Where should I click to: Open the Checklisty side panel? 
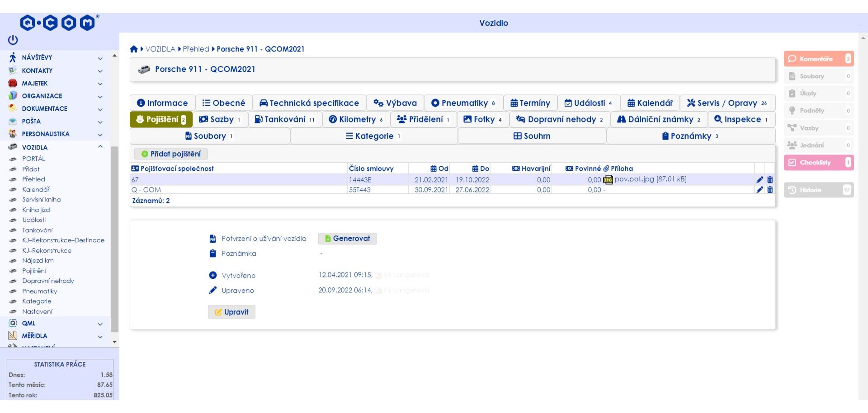click(x=818, y=162)
